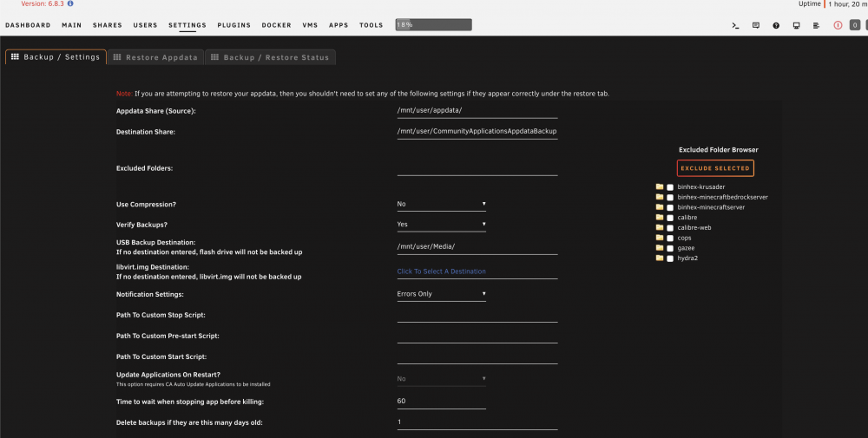The image size is (868, 438).
Task: Click the 'Click To Select A Destination' link
Action: 441,271
